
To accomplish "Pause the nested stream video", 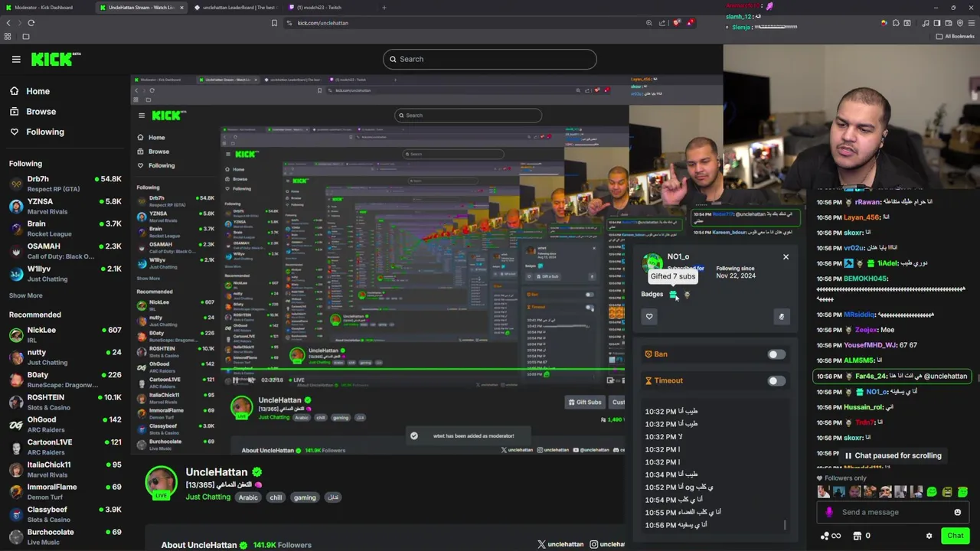I will click(x=235, y=380).
